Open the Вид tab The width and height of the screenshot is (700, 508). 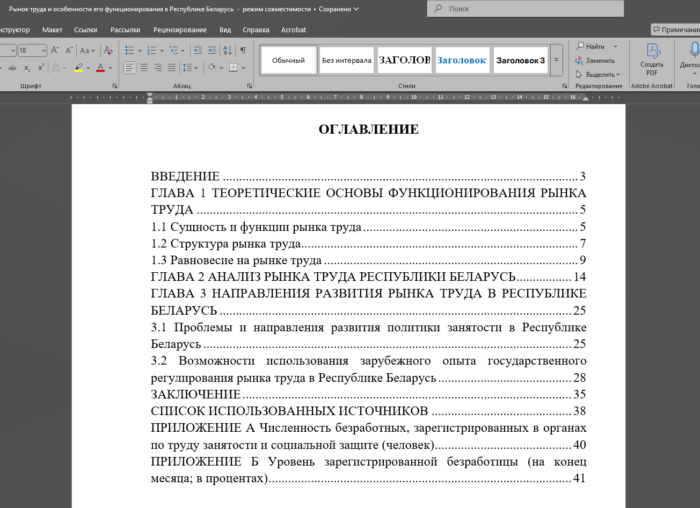pos(225,30)
